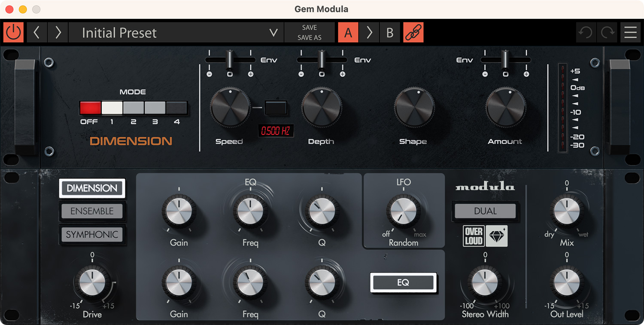Click the Drive knob
The height and width of the screenshot is (325, 644).
click(92, 283)
